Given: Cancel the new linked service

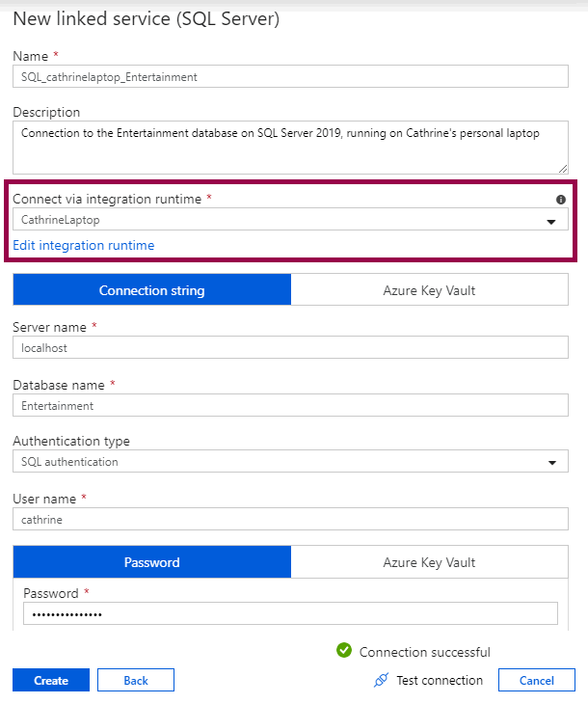Looking at the screenshot, I should 536,681.
